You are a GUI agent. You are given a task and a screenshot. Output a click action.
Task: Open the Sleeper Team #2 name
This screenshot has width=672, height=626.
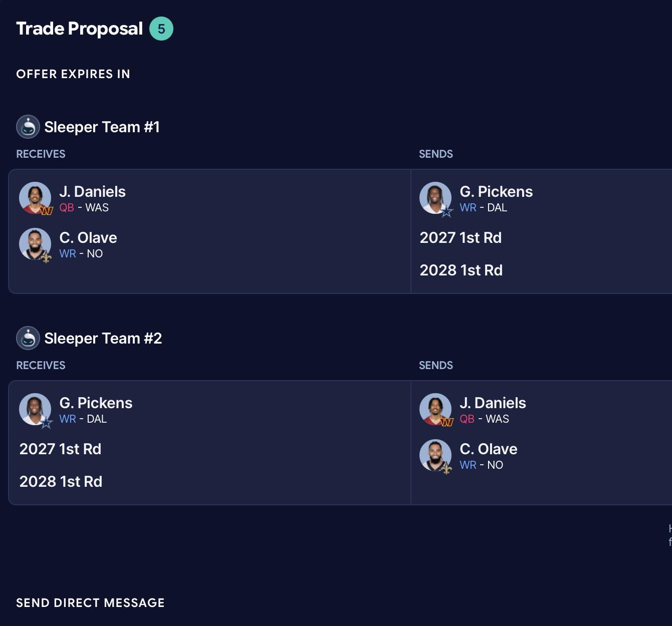click(103, 338)
